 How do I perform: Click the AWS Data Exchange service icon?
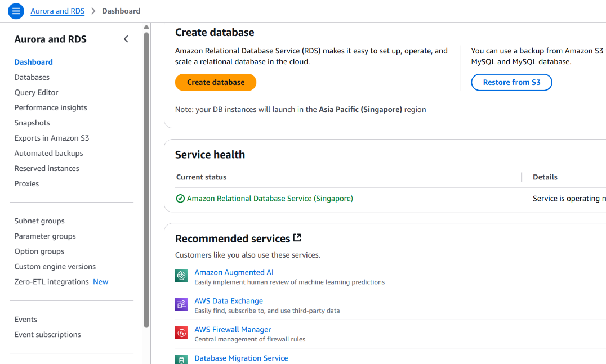(x=182, y=304)
